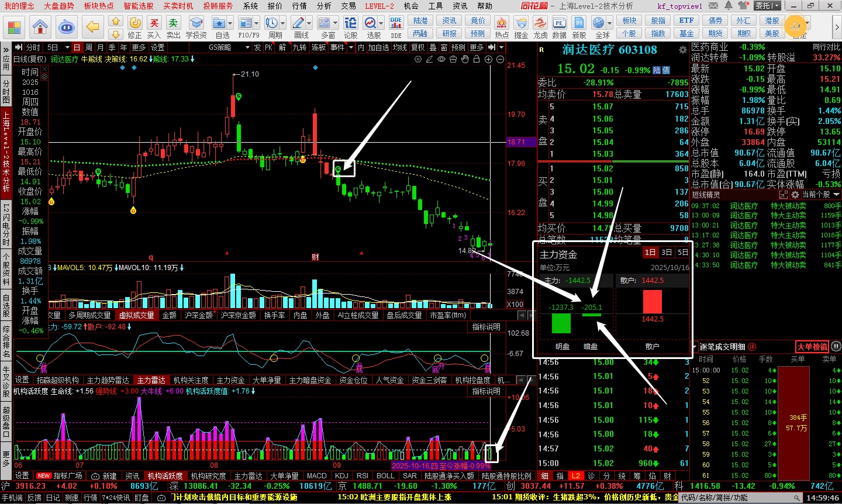This screenshot has height=504, width=842.
Task: Expand the F10/F9 dropdown arrow
Action: (x=256, y=23)
